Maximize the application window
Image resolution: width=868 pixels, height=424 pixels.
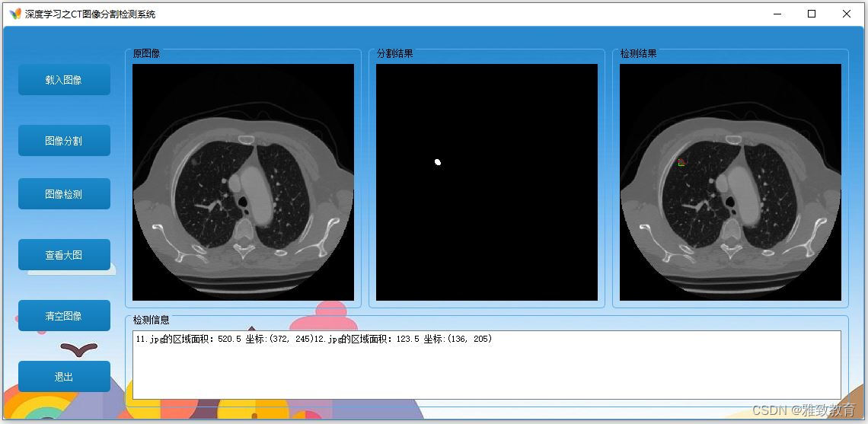point(812,14)
